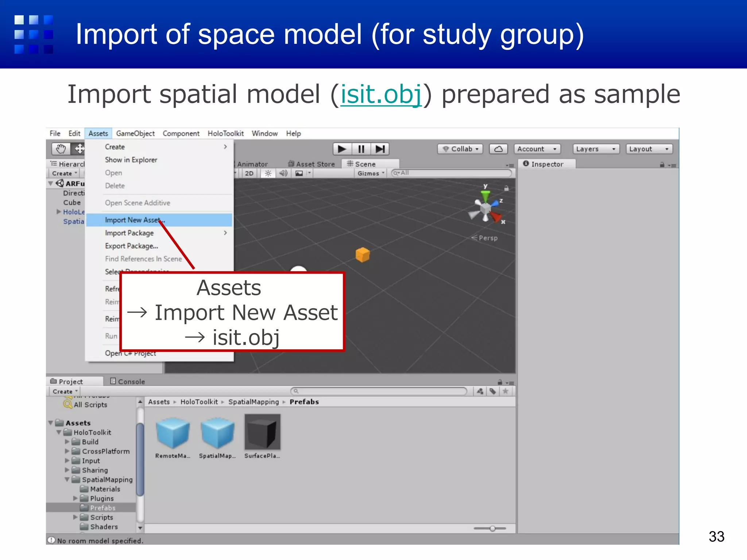The height and width of the screenshot is (560, 747).
Task: Toggle the Inspector lock icon
Action: click(x=662, y=165)
